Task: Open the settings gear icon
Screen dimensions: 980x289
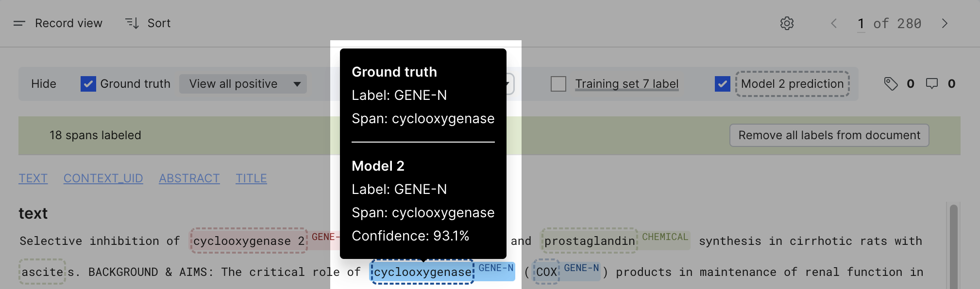Action: coord(787,23)
